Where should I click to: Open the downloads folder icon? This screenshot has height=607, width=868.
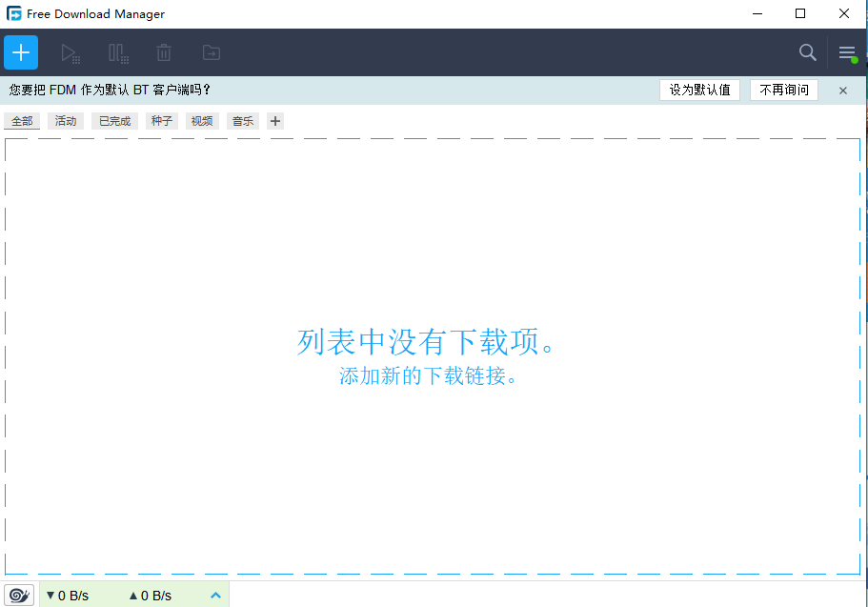point(210,52)
